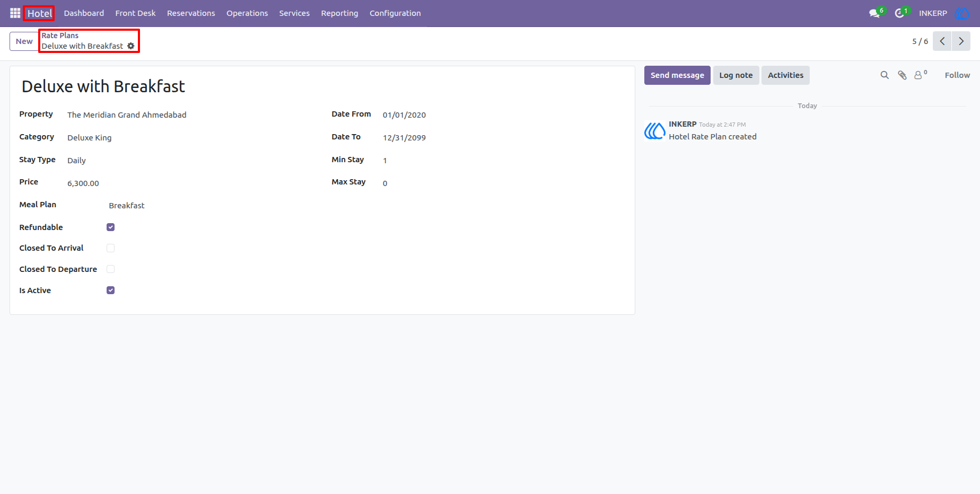Open the activities clock icon
The height and width of the screenshot is (494, 980).
pos(900,13)
